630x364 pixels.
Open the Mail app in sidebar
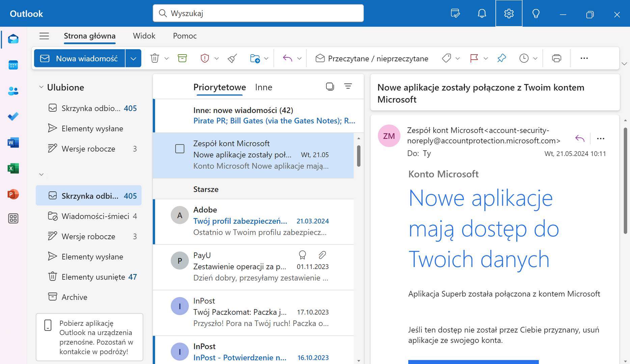point(13,39)
